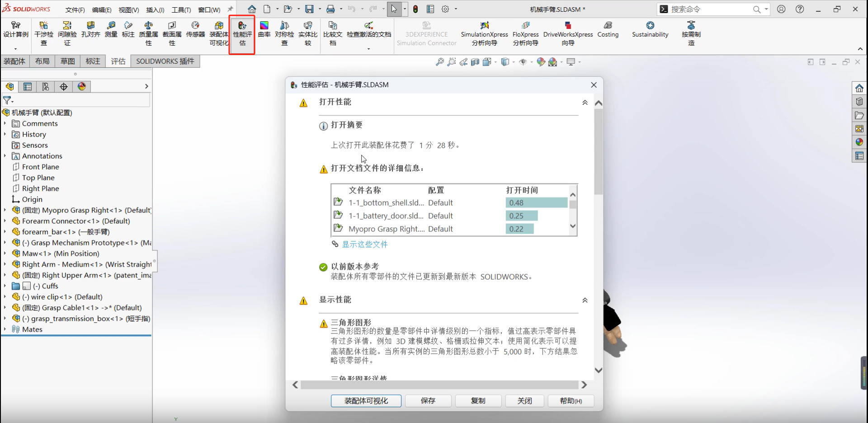Image resolution: width=868 pixels, height=423 pixels.
Task: Switch to the SOLIDWORKS 插件 tab
Action: pyautogui.click(x=165, y=61)
